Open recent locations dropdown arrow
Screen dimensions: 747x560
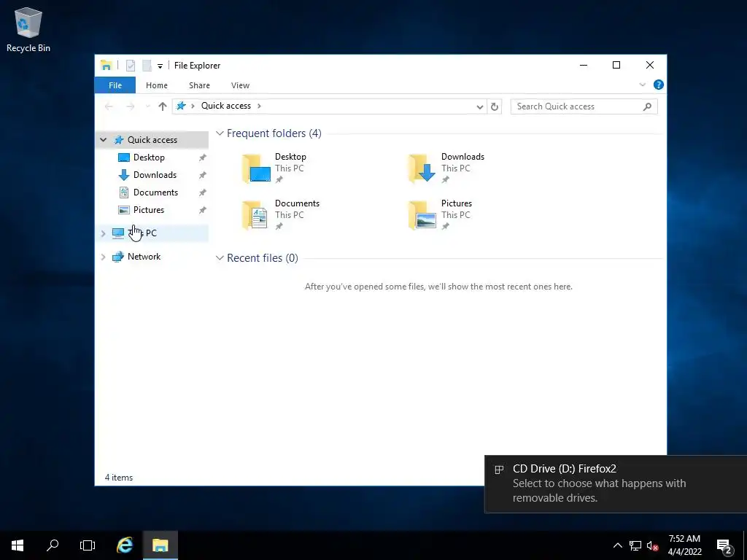pos(147,106)
